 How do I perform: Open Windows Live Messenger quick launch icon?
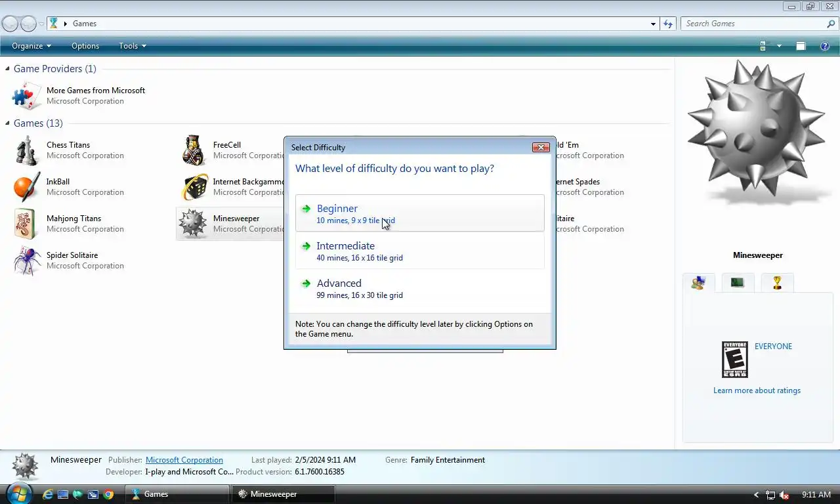78,494
